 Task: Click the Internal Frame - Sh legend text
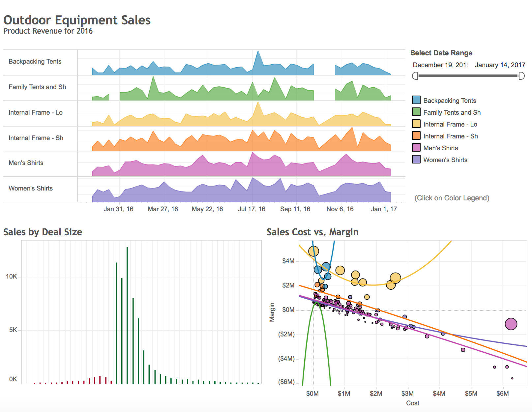click(x=450, y=136)
